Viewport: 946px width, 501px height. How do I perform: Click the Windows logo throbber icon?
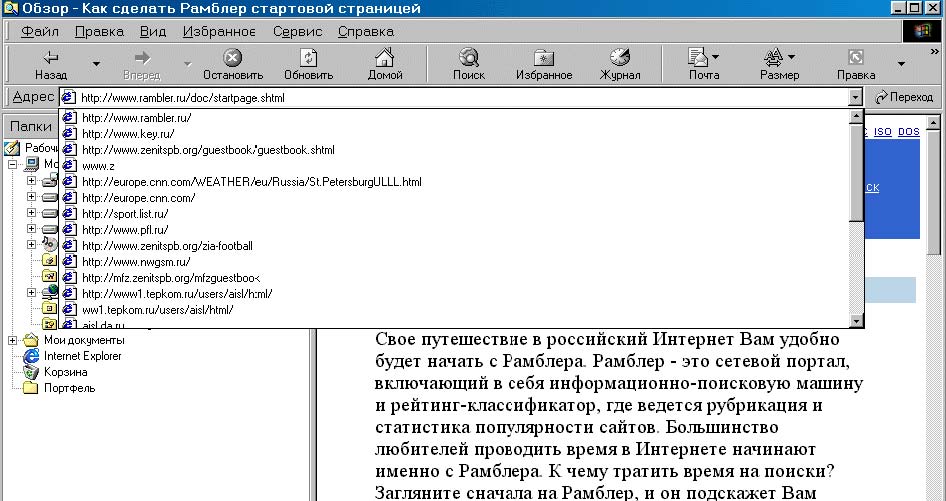pyautogui.click(x=921, y=31)
